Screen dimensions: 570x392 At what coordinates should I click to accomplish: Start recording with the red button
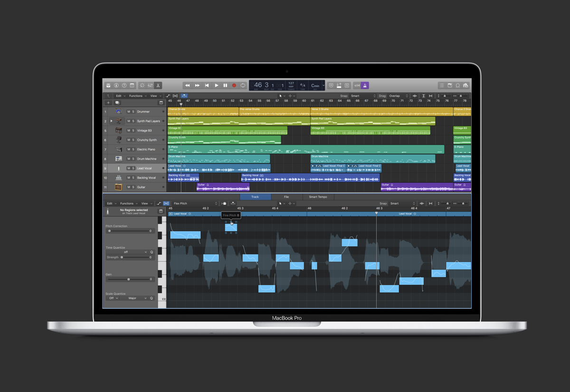click(234, 85)
